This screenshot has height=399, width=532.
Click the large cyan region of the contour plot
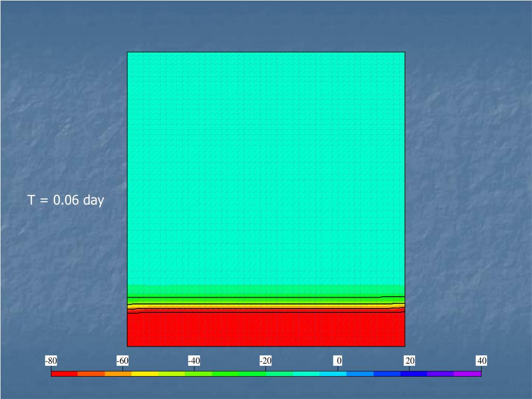(266, 168)
